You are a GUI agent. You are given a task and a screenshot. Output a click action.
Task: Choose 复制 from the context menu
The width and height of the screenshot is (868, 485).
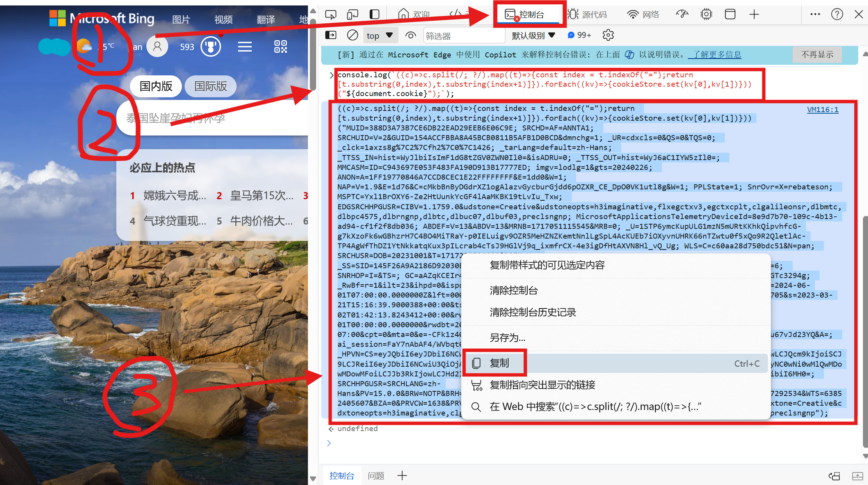[x=500, y=363]
